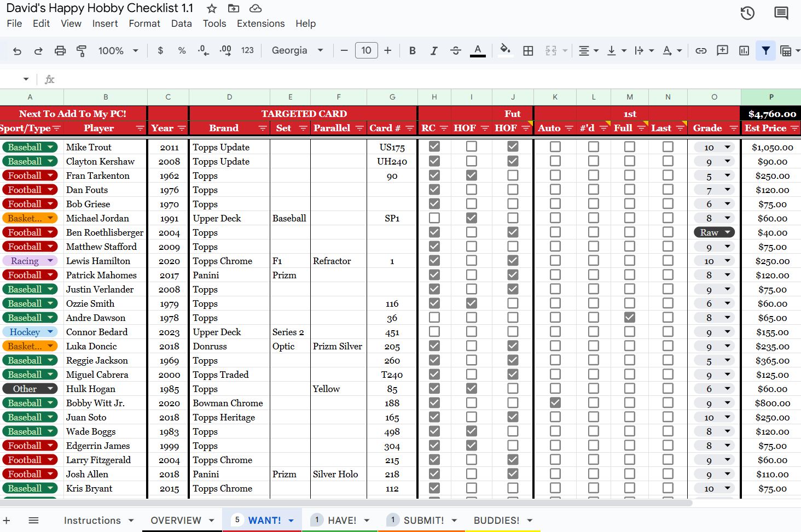Screen dimensions: 801x532
Task: Click the formula bar input field
Action: click(383, 79)
